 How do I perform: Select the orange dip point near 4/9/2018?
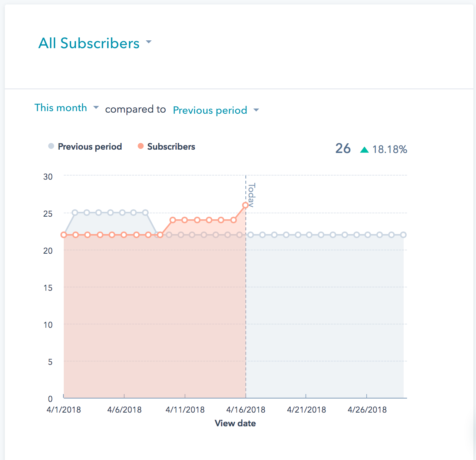(160, 234)
